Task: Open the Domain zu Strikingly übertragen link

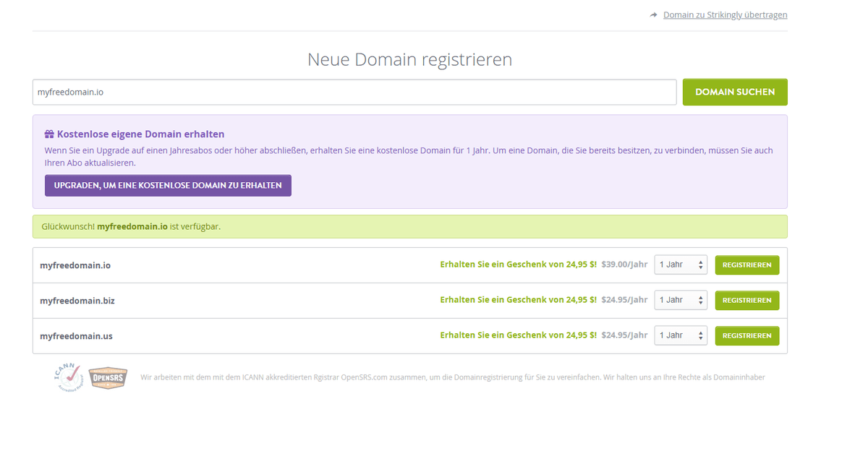Action: (725, 14)
